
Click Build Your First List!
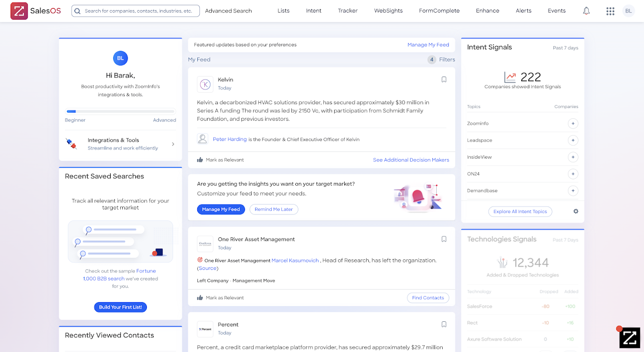[x=120, y=307]
